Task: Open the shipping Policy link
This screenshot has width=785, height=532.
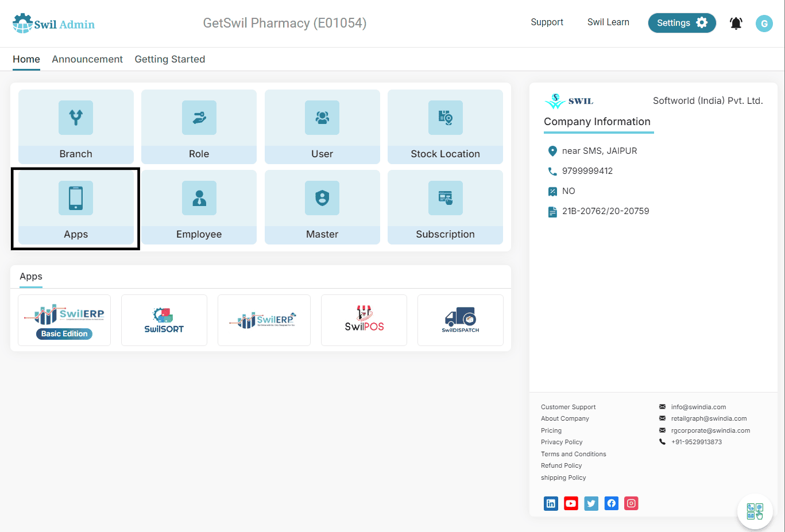Action: pyautogui.click(x=563, y=477)
